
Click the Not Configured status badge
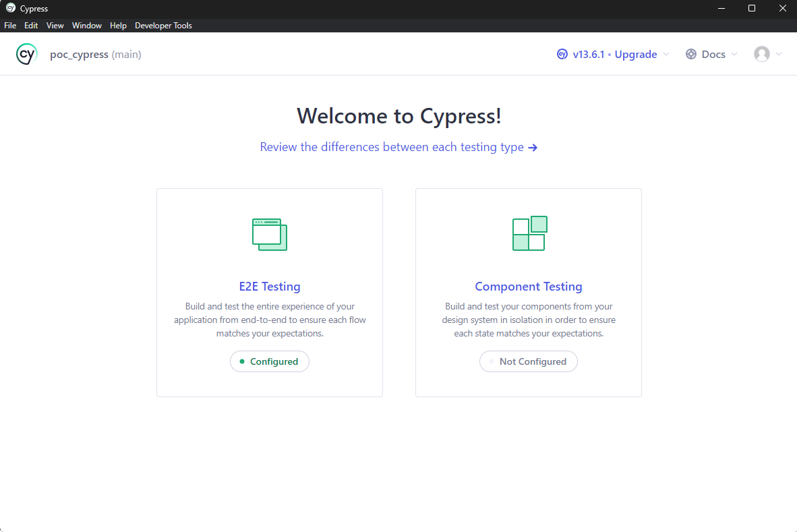pyautogui.click(x=529, y=361)
